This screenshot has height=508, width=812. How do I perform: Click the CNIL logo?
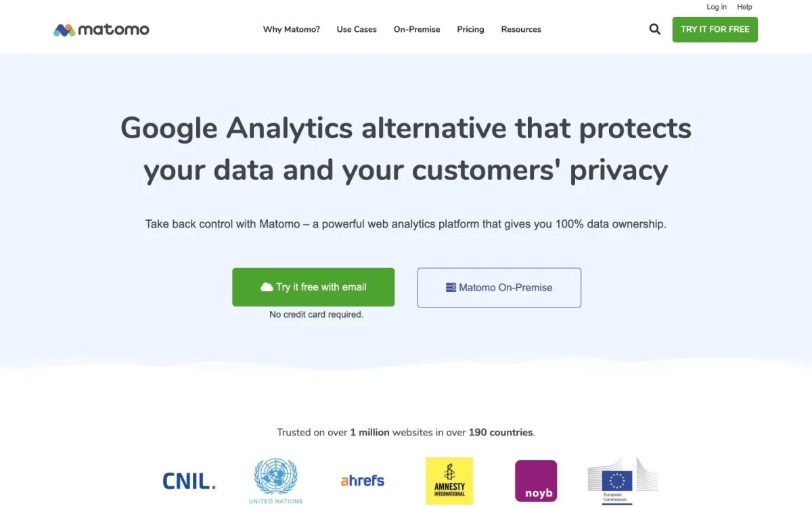tap(189, 481)
